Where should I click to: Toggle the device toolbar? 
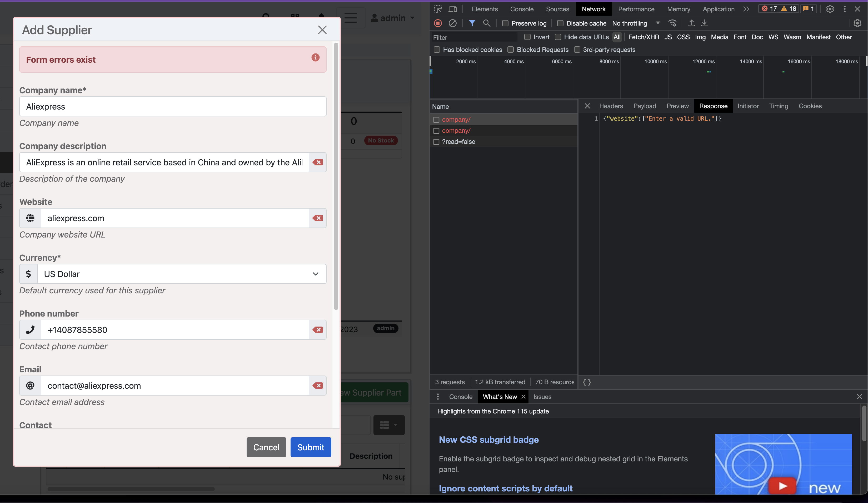[453, 9]
